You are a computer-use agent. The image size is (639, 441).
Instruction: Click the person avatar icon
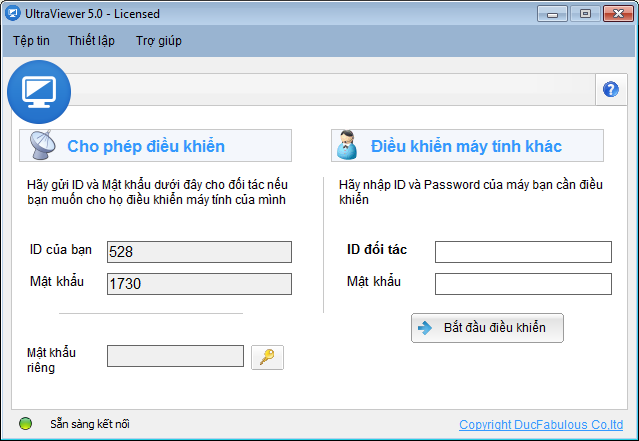(x=347, y=145)
